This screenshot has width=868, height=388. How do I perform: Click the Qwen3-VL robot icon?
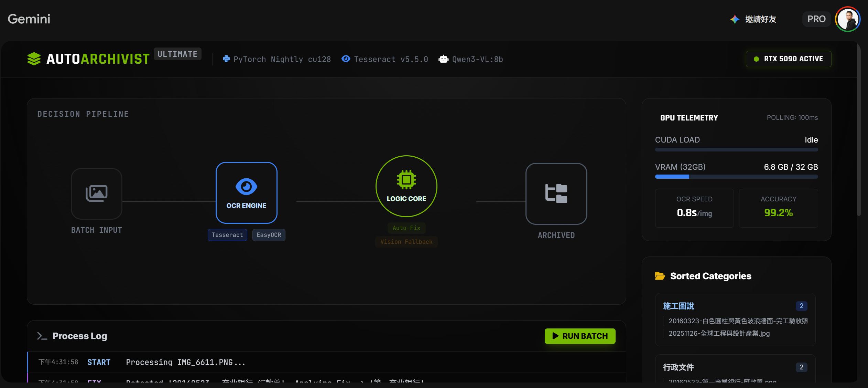(444, 59)
